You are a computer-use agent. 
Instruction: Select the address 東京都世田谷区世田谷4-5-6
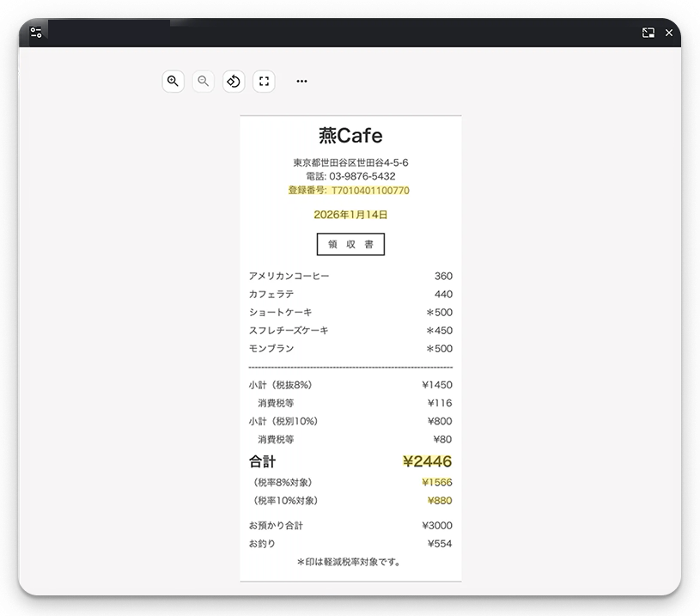350,162
